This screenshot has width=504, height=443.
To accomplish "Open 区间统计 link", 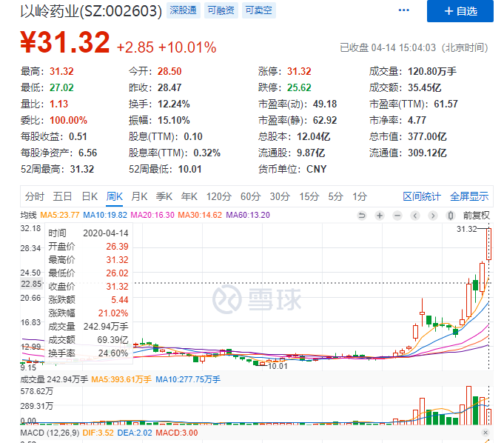I will (x=422, y=196).
